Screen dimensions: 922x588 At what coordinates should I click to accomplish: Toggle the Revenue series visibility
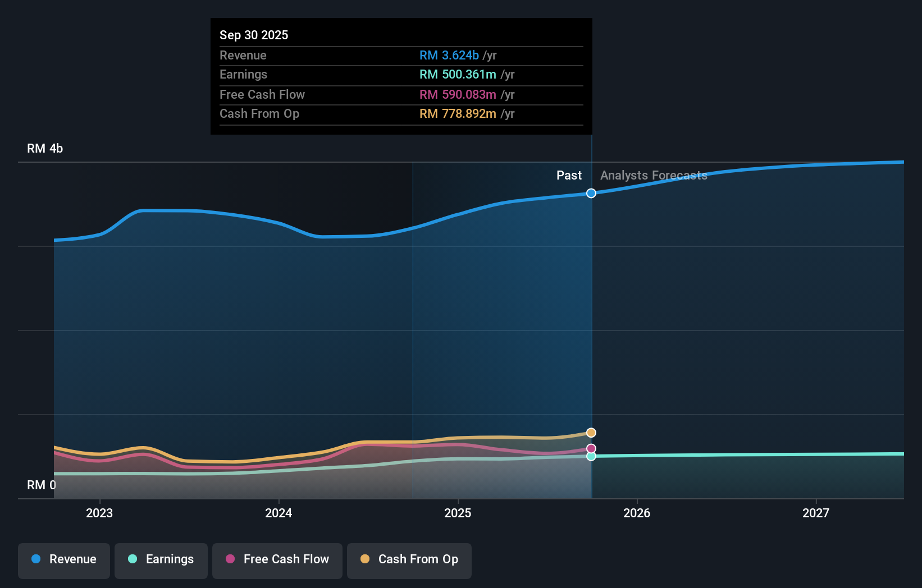(63, 559)
